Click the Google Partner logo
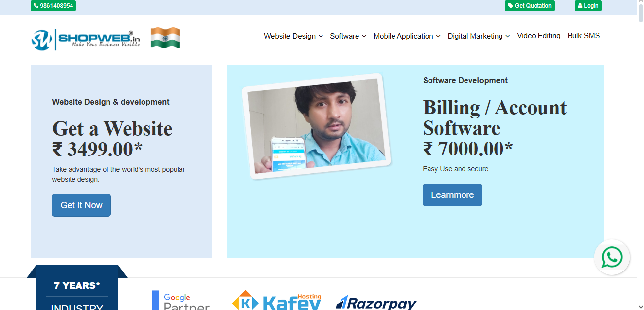 coord(180,300)
